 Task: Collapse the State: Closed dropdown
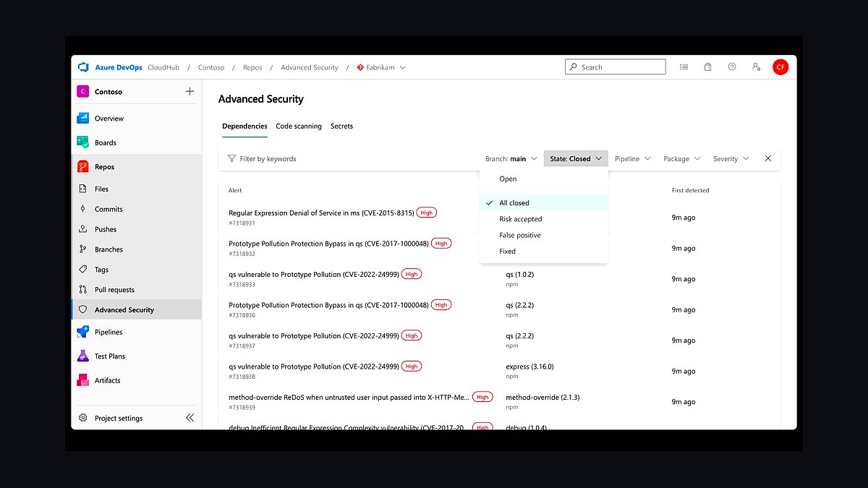coord(576,158)
